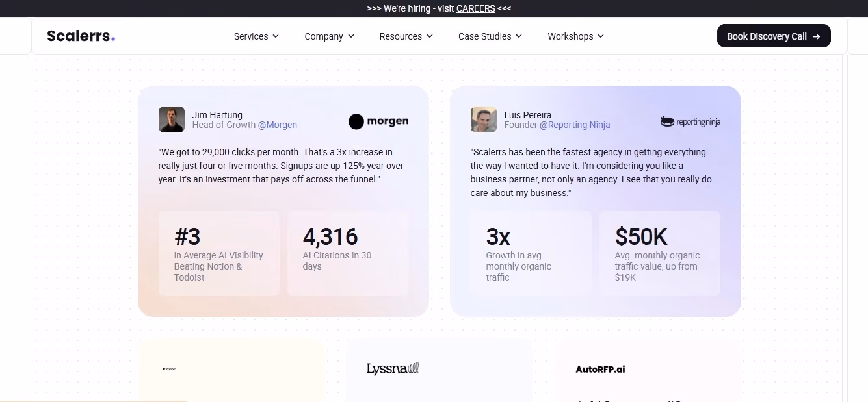Expand the Services dropdown chevron
868x402 pixels.
276,36
